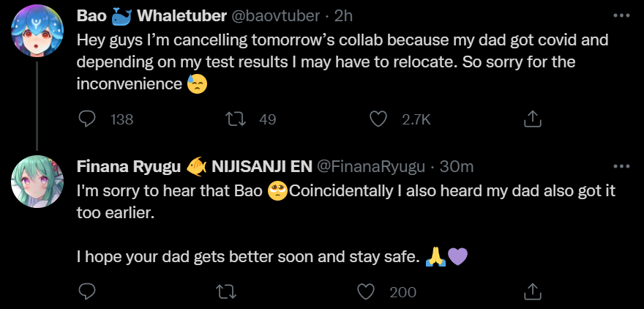
Task: Open more options on Bao's tweet
Action: click(620, 15)
